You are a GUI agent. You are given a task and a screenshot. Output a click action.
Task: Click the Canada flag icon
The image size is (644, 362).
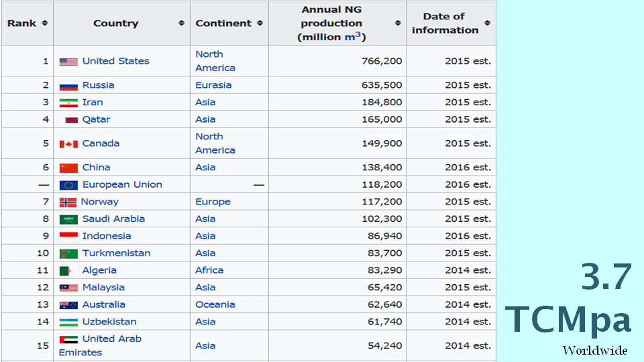pos(68,144)
